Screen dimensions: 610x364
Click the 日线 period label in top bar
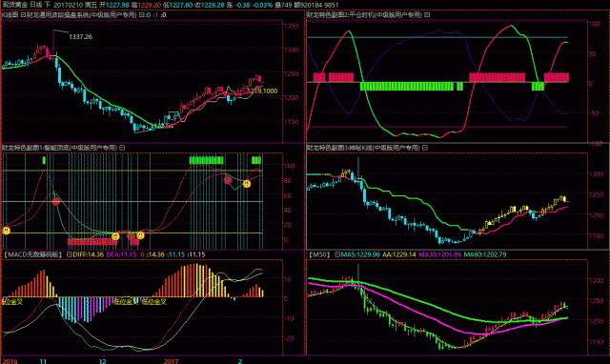[x=35, y=5]
